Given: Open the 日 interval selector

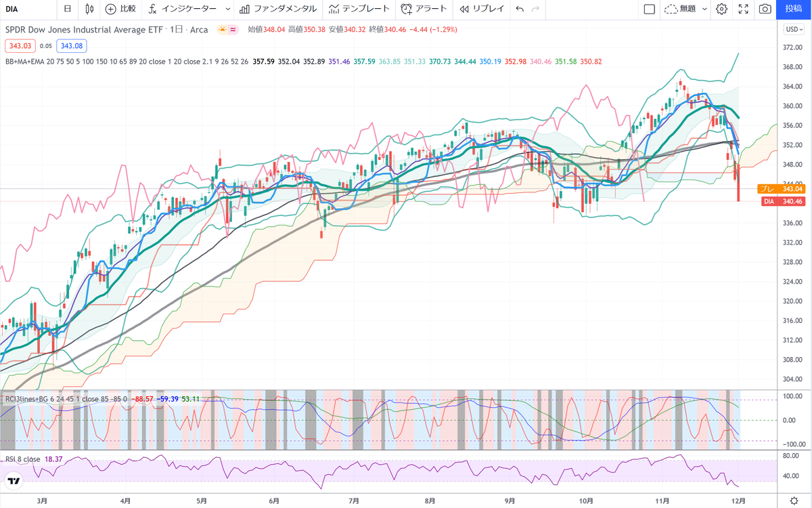Looking at the screenshot, I should click(66, 9).
